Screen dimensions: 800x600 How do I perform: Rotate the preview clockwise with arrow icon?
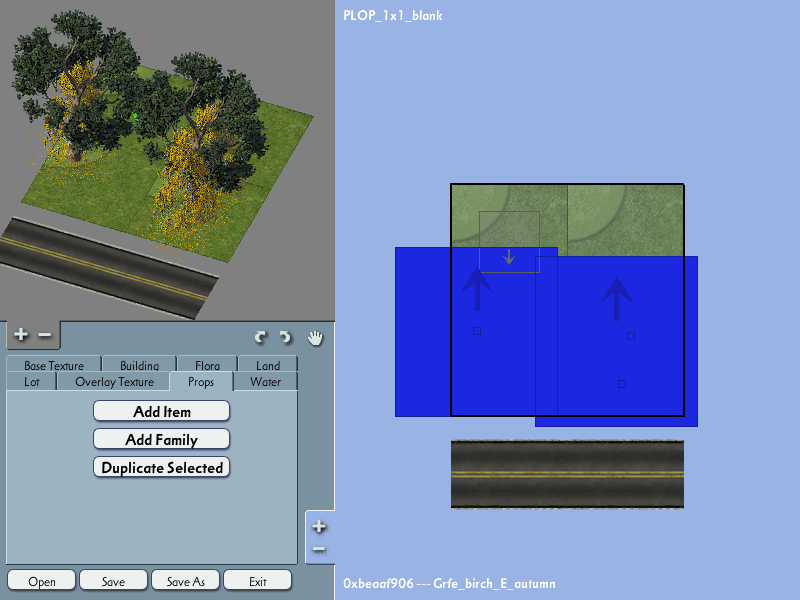261,337
